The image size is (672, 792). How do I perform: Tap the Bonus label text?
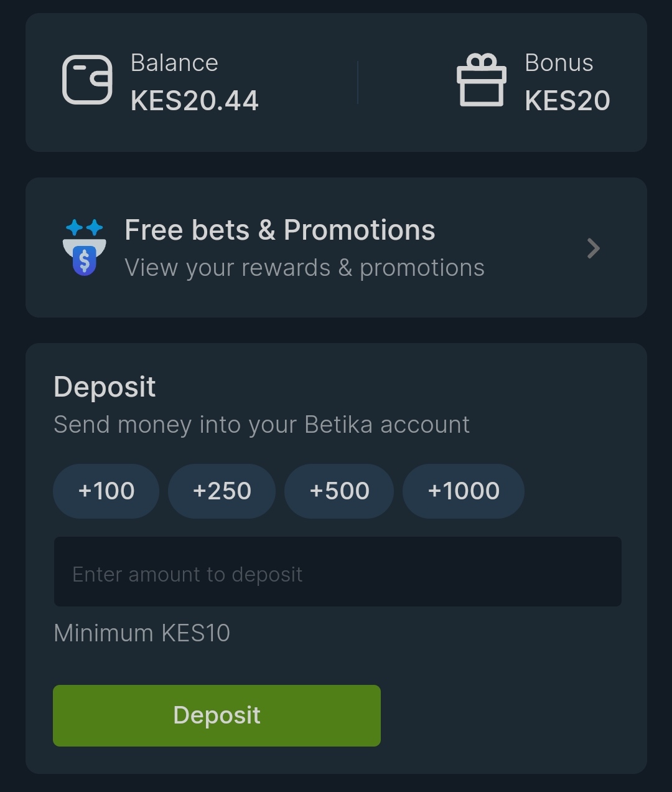(559, 63)
